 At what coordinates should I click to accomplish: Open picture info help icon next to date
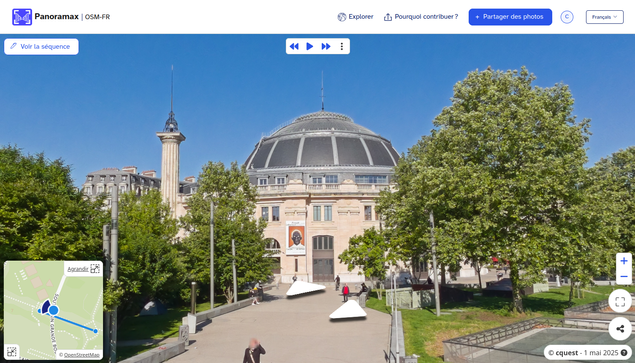(x=624, y=353)
